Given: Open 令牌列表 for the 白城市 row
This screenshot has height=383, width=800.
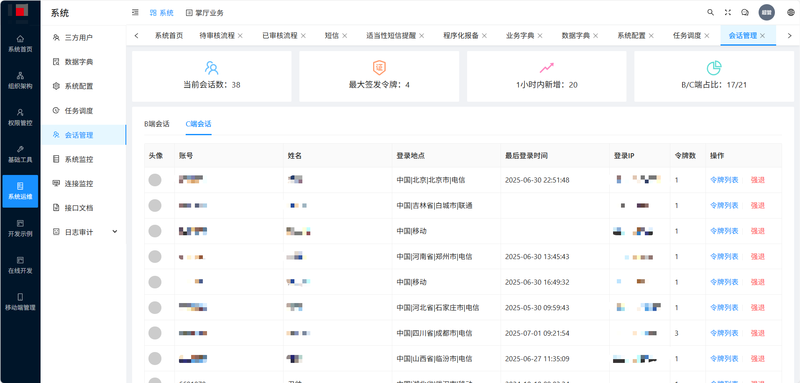Looking at the screenshot, I should coord(724,205).
